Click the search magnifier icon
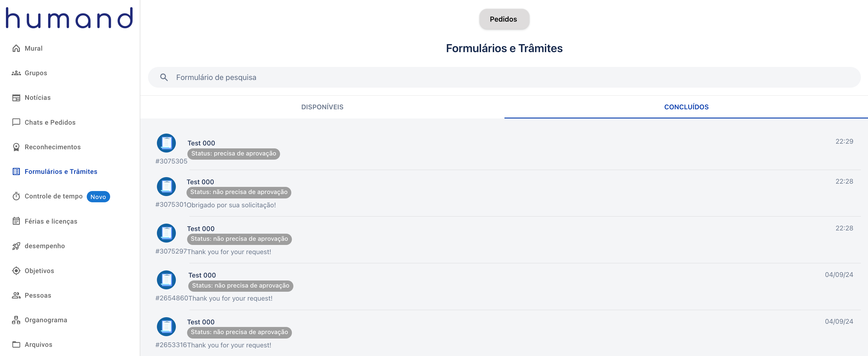The height and width of the screenshot is (356, 868). tap(164, 77)
